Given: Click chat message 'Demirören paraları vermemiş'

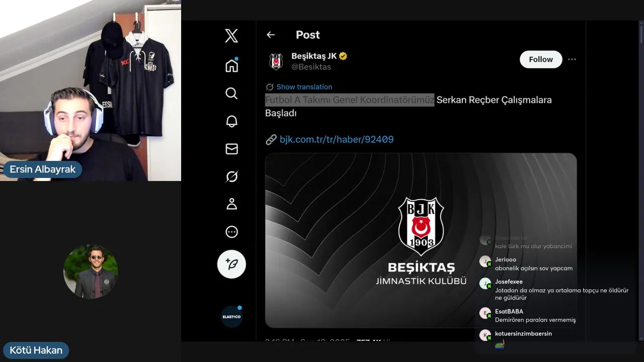Looking at the screenshot, I should (x=535, y=320).
